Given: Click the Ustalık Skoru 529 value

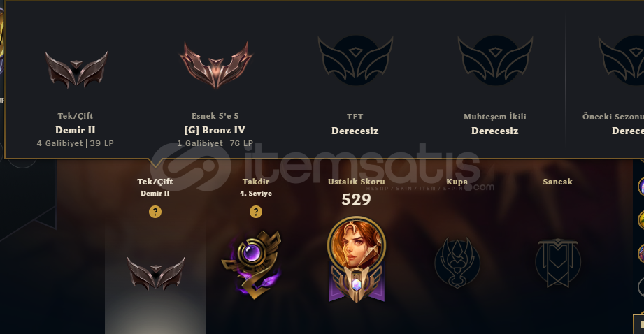Looking at the screenshot, I should pos(356,199).
